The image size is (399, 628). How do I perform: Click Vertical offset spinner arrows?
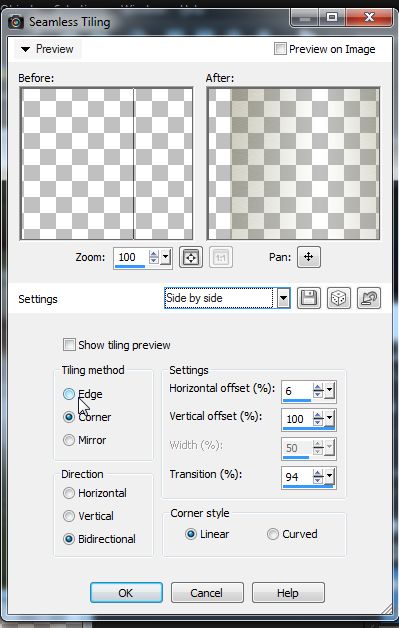tap(318, 419)
